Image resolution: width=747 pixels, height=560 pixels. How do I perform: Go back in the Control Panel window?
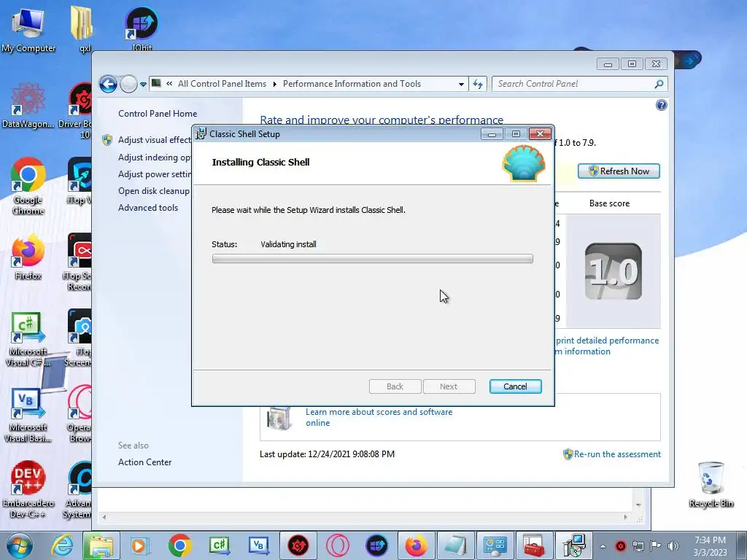click(108, 85)
